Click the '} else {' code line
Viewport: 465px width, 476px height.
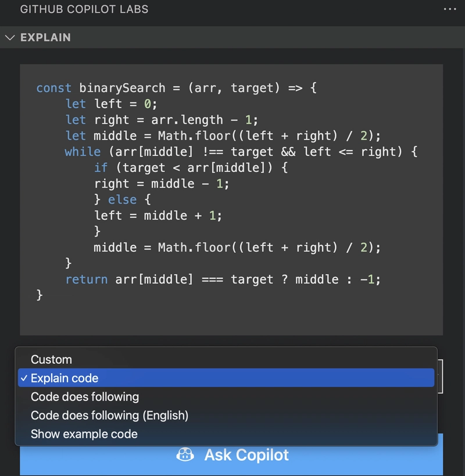[122, 200]
